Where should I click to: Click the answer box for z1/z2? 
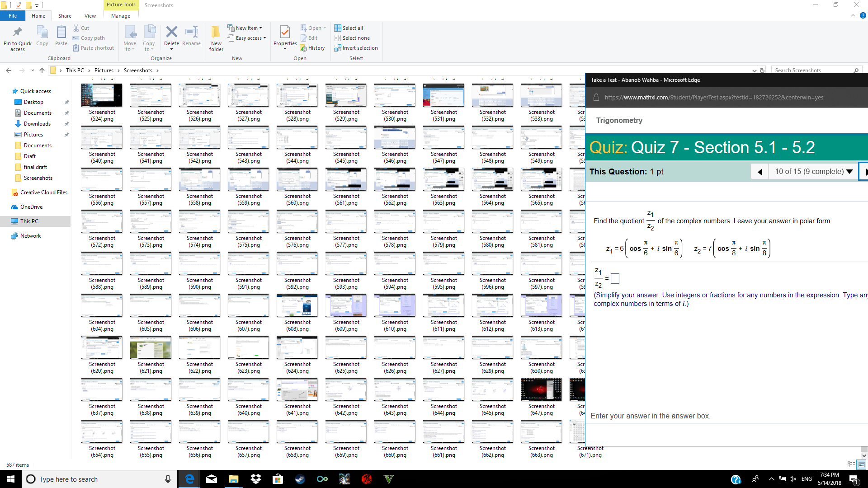pos(615,279)
